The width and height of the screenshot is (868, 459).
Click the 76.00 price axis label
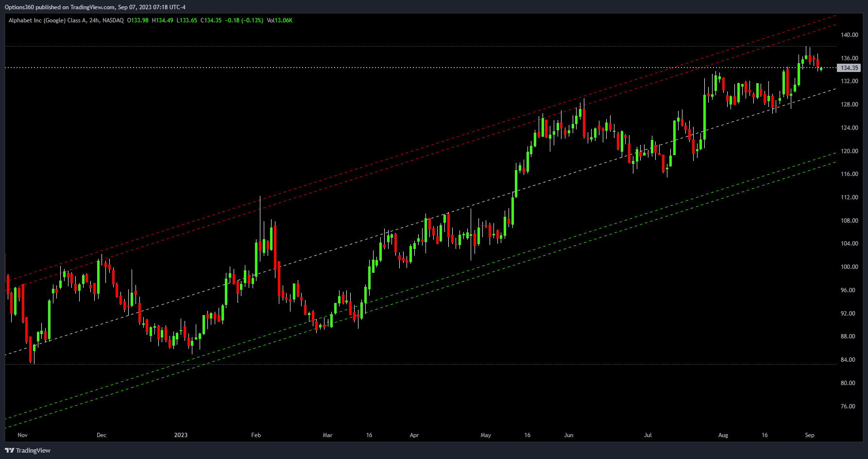point(848,406)
